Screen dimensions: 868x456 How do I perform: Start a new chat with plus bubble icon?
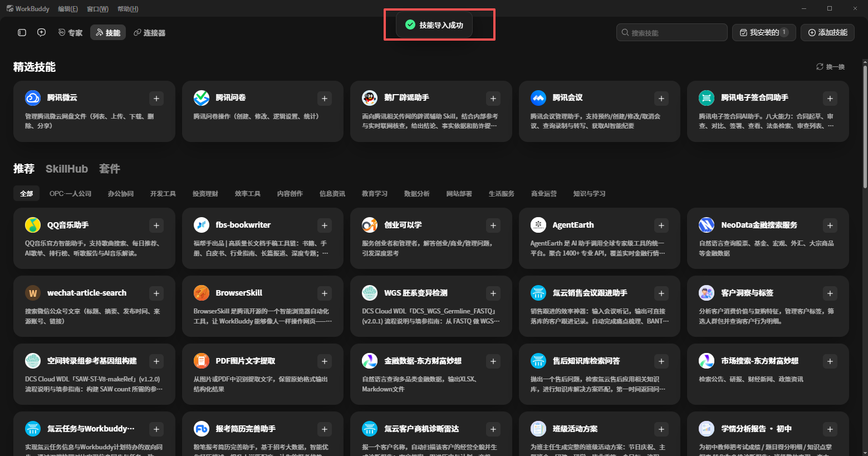pyautogui.click(x=41, y=33)
